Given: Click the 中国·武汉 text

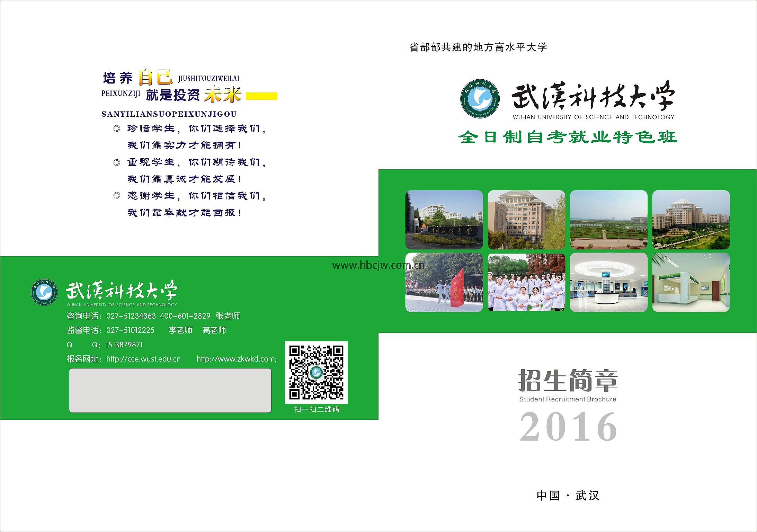Looking at the screenshot, I should pyautogui.click(x=568, y=496).
